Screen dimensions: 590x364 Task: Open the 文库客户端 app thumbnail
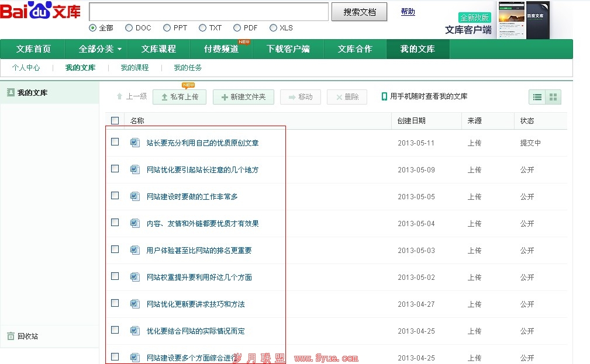(x=524, y=20)
